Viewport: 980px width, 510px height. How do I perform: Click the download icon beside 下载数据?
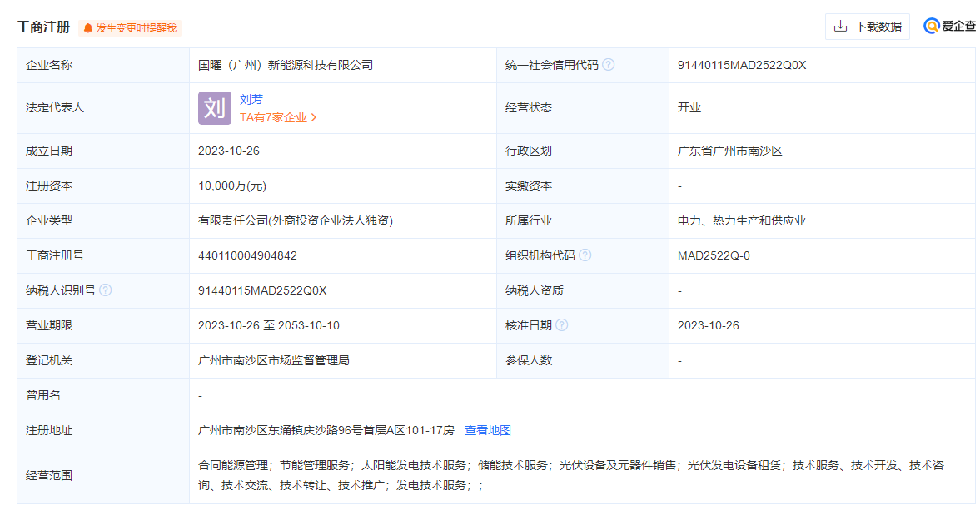(841, 27)
